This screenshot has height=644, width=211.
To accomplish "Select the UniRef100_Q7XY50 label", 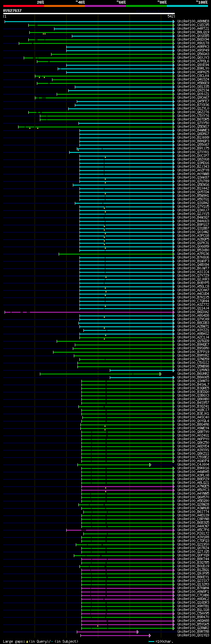I will 193,123.
